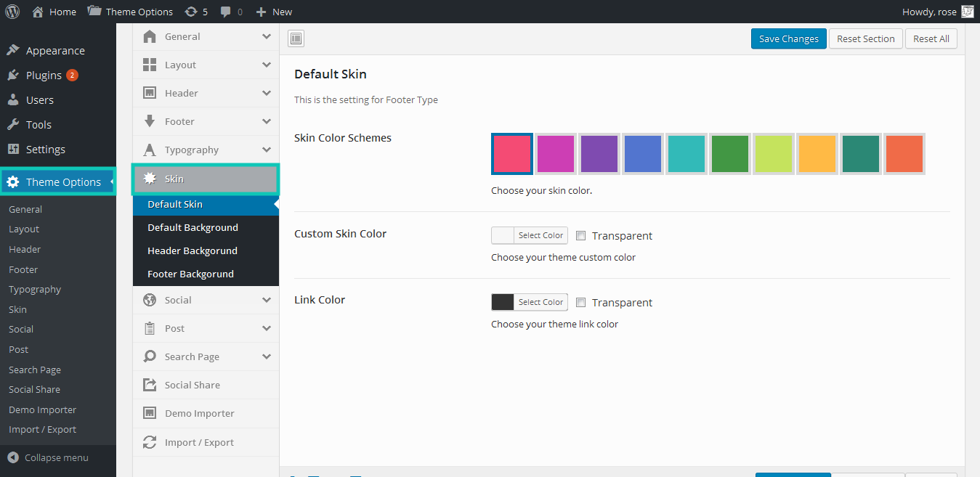The height and width of the screenshot is (477, 980).
Task: Click the Plugins update badge showing 2
Action: click(72, 76)
